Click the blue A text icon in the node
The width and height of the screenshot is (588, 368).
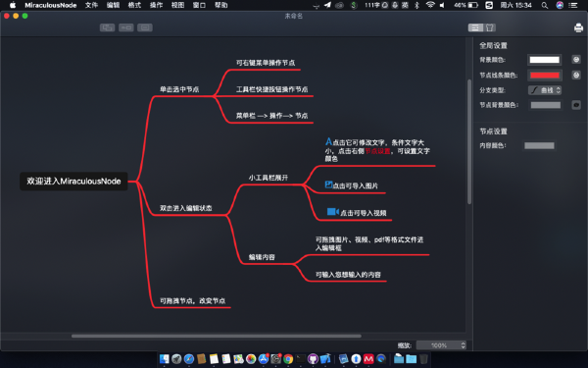pos(328,141)
